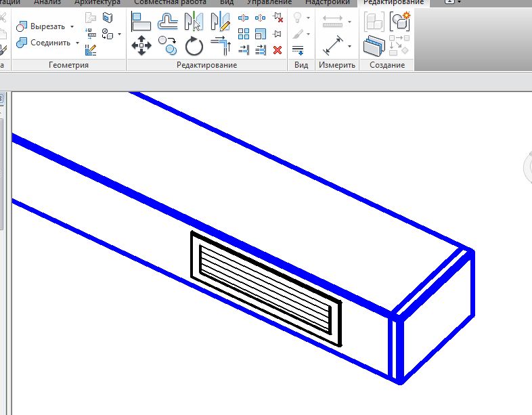Click the Wall Joins pencil icon
Screen dimensions: 532x415
pyautogui.click(x=91, y=50)
